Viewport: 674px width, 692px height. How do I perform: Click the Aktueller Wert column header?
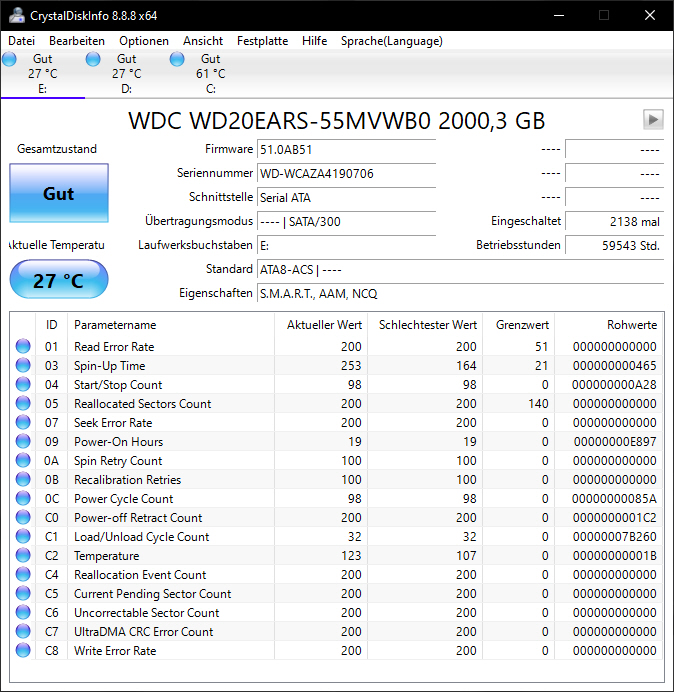(321, 325)
